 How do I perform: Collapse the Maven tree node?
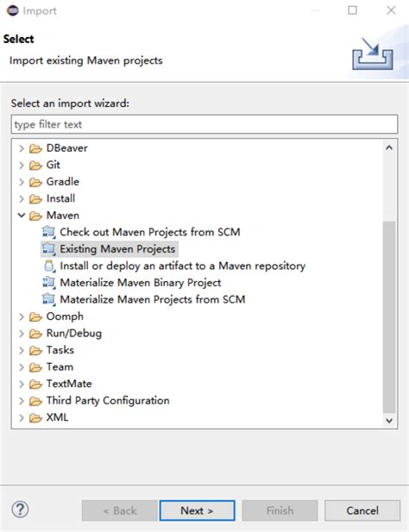(22, 215)
